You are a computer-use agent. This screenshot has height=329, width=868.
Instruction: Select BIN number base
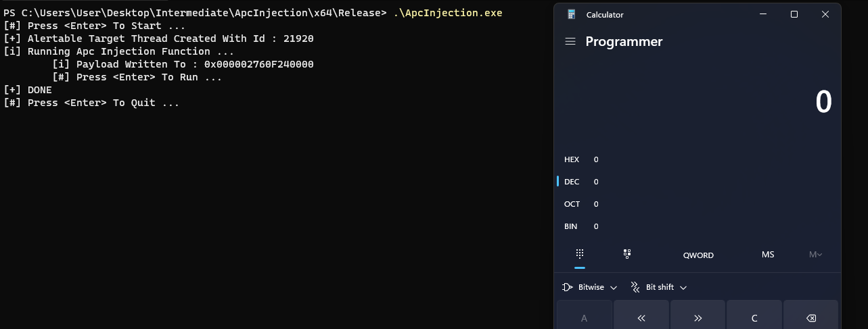pyautogui.click(x=572, y=226)
